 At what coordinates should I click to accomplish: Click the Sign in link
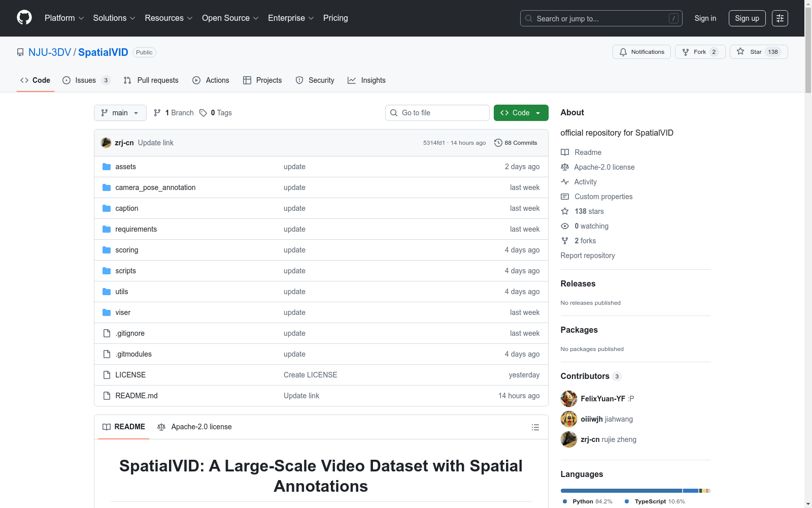[705, 18]
